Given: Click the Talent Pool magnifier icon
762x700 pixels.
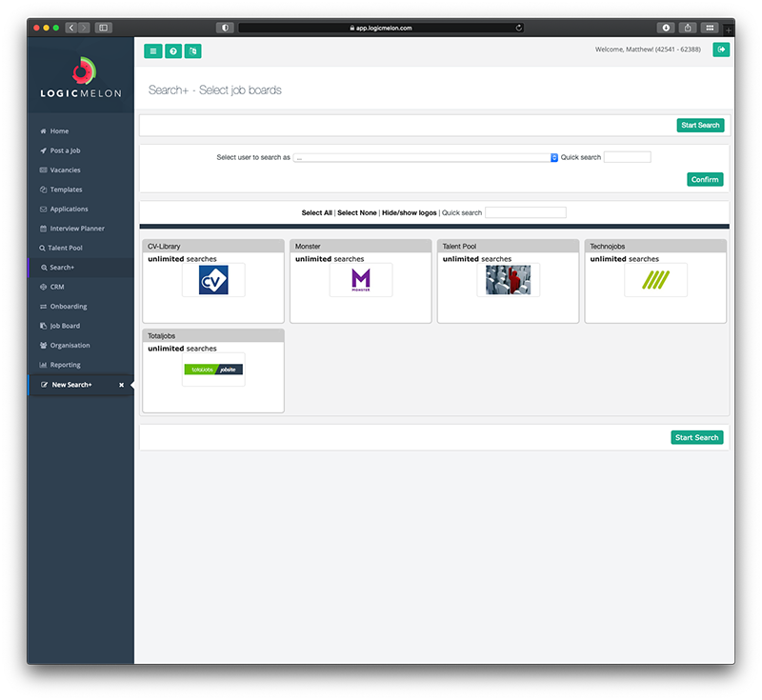Looking at the screenshot, I should coord(42,248).
